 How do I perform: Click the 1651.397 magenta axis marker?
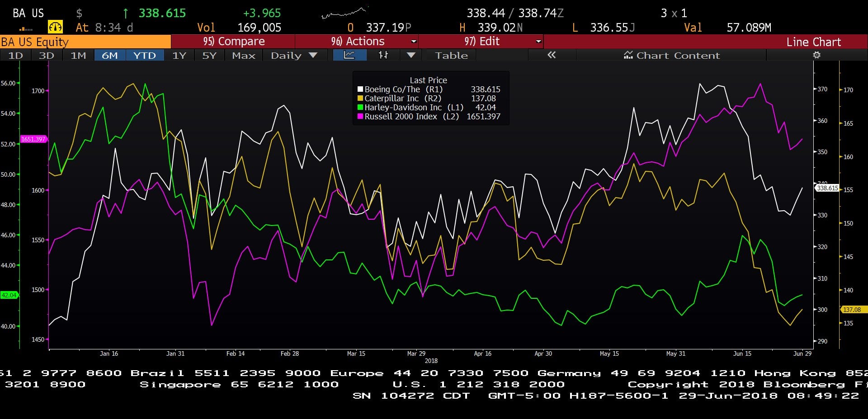(33, 139)
